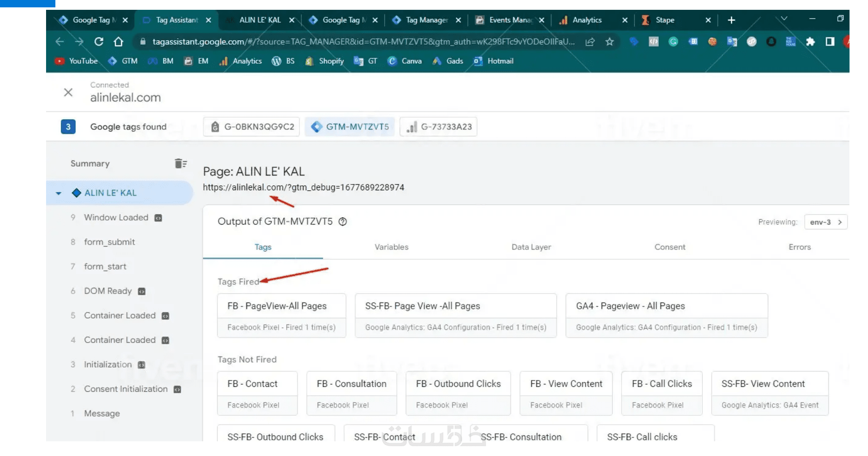Open help for Output of GTM-MVTZVT5

(343, 222)
